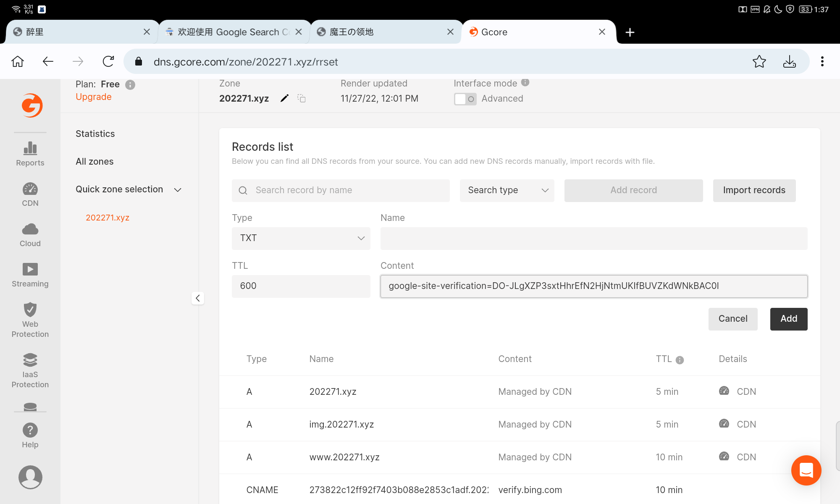Click the pencil icon to edit zone name
Viewport: 840px width, 504px height.
point(284,98)
